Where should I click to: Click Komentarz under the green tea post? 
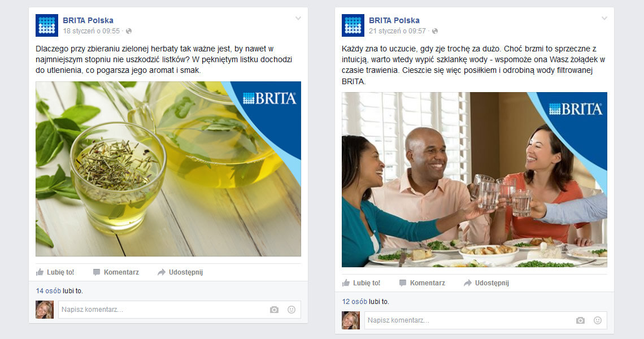tap(116, 272)
